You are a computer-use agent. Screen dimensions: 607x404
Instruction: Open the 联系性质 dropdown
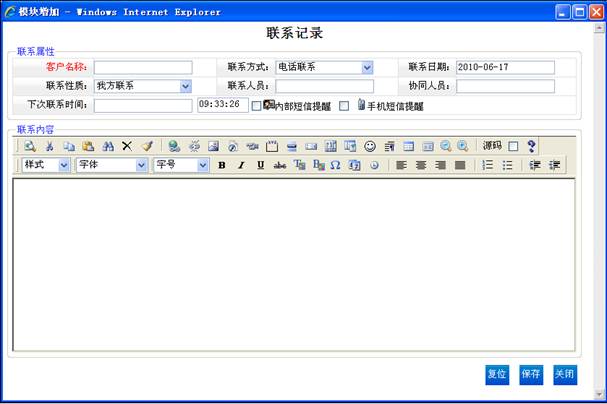tap(186, 86)
